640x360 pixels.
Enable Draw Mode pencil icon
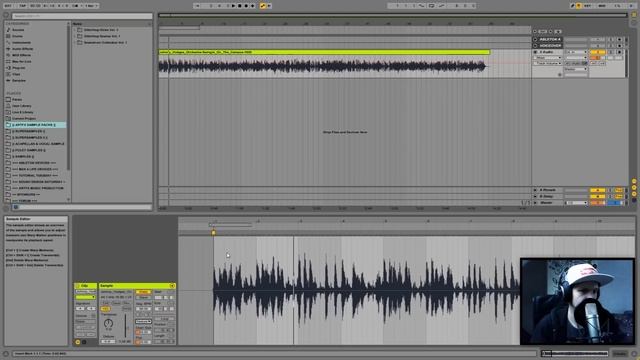(573, 6)
